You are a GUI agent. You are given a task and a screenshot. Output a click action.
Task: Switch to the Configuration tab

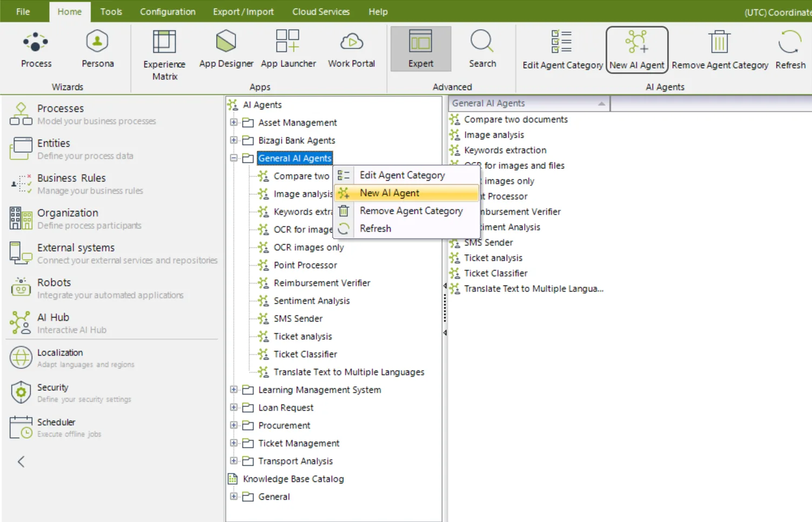point(167,11)
